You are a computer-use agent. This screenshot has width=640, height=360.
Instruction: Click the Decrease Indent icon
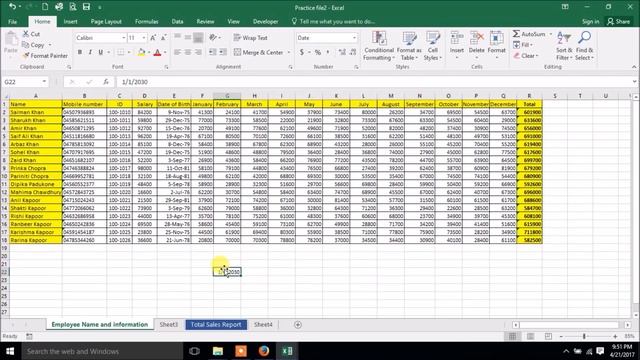(x=212, y=52)
